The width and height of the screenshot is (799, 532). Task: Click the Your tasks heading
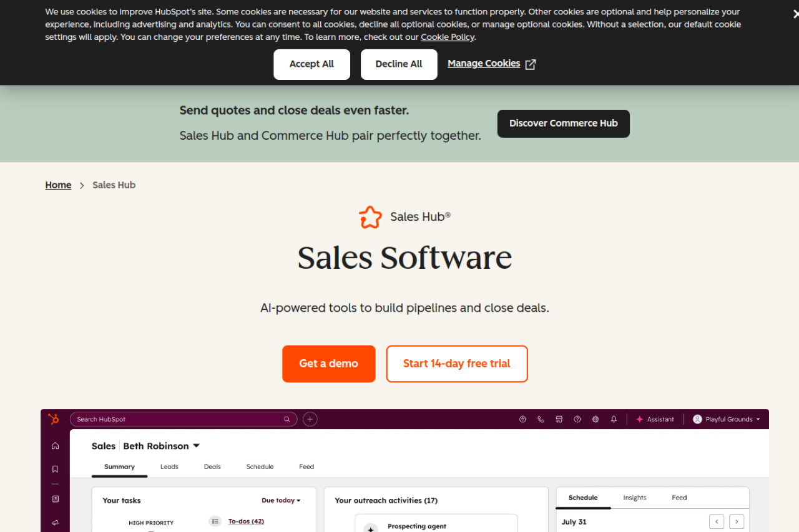pos(122,500)
